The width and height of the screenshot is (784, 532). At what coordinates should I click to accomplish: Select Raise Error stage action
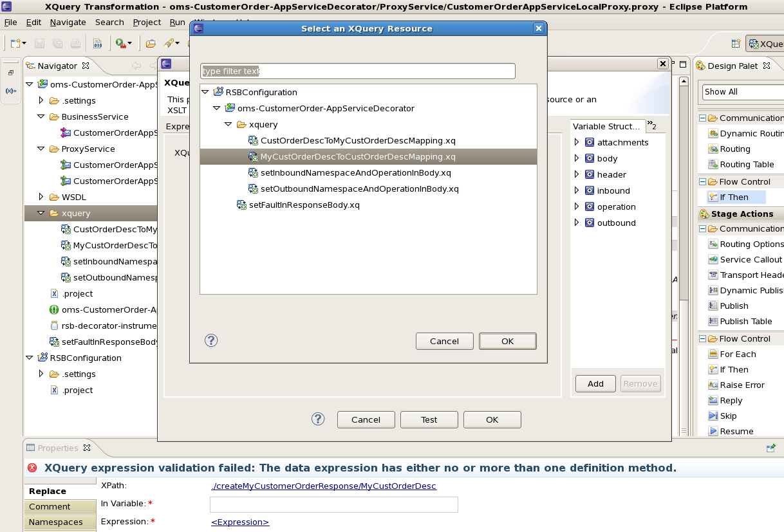pos(736,385)
